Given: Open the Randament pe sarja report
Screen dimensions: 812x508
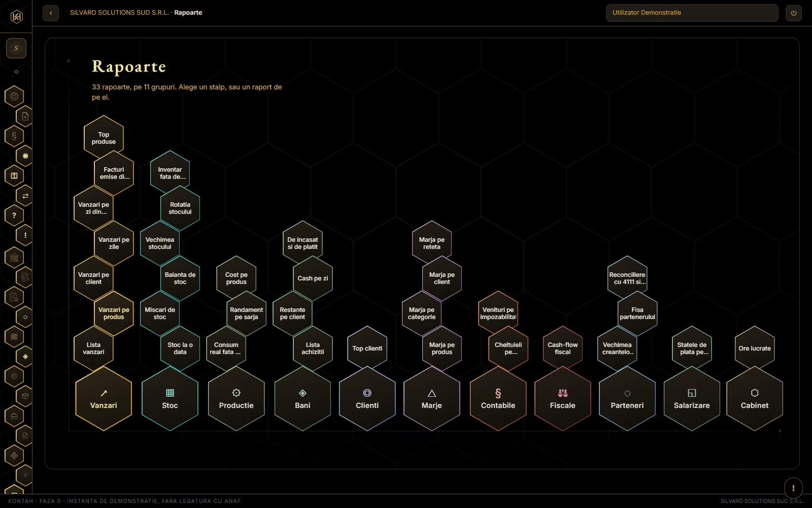Looking at the screenshot, I should click(x=246, y=313).
